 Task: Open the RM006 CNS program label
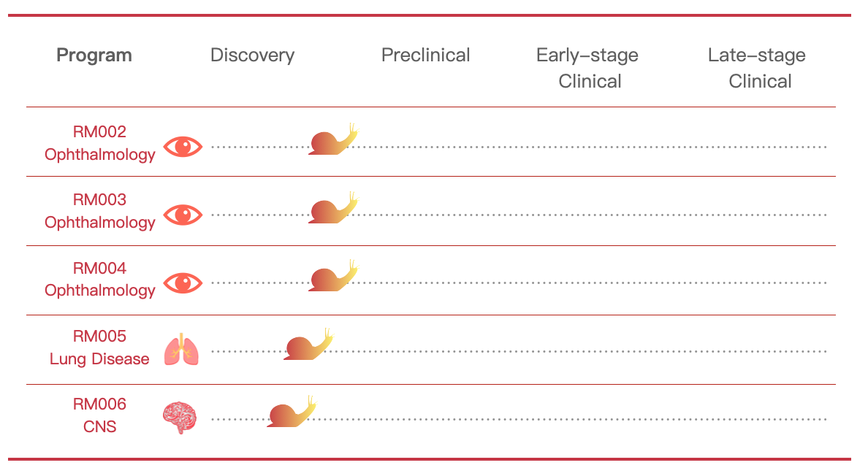(x=99, y=415)
